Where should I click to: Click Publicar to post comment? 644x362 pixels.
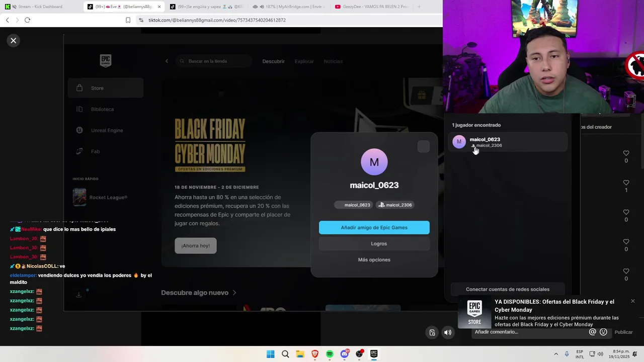coord(623,332)
